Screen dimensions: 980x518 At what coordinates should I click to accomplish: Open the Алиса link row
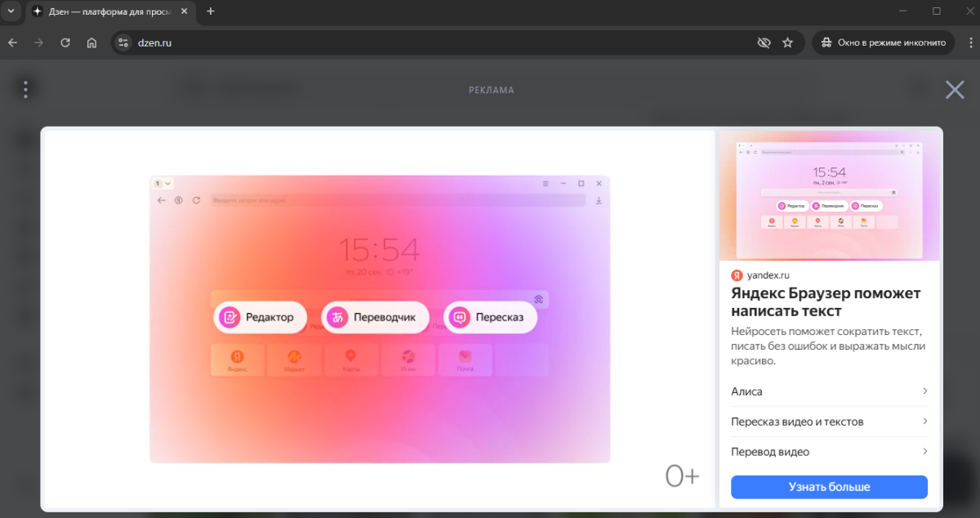click(829, 391)
